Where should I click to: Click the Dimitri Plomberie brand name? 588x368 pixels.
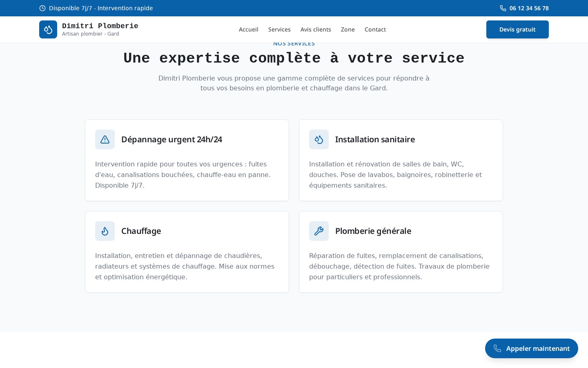click(100, 26)
